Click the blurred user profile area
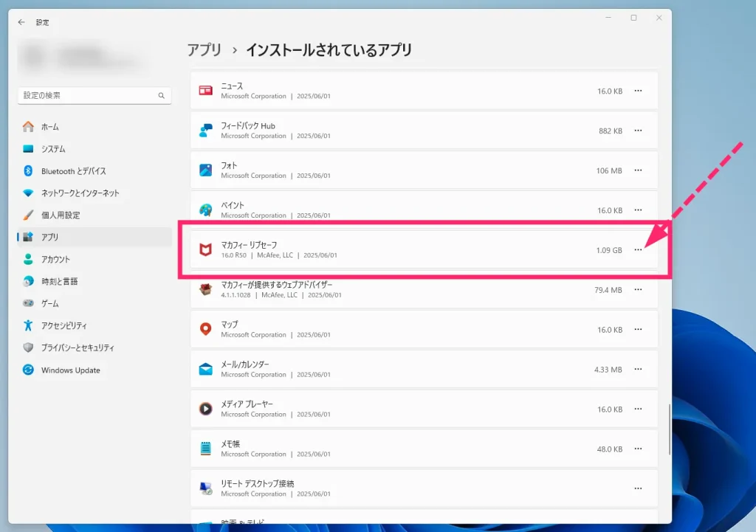The image size is (756, 532). coord(80,57)
